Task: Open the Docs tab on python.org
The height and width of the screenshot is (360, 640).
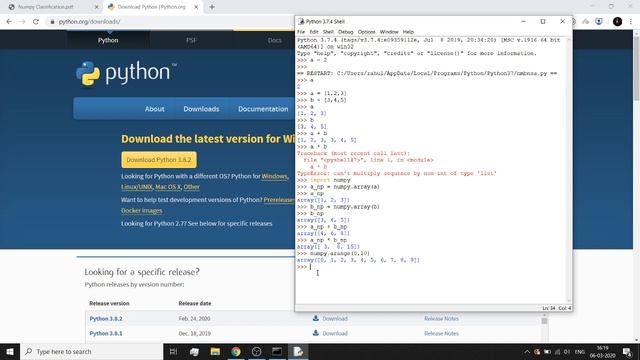Action: (274, 40)
